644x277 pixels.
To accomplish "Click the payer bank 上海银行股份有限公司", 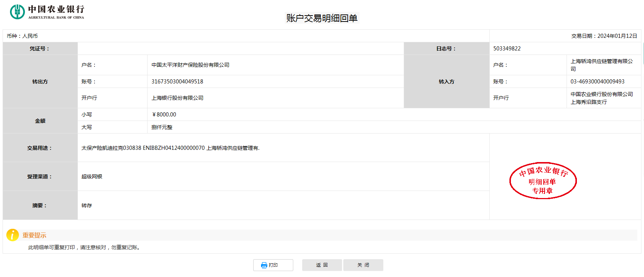I will pos(177,98).
